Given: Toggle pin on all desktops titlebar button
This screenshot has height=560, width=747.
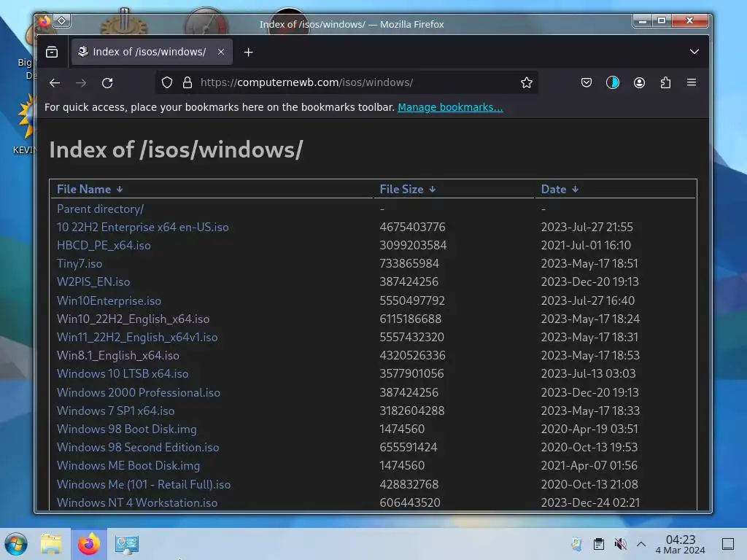Looking at the screenshot, I should 62,21.
